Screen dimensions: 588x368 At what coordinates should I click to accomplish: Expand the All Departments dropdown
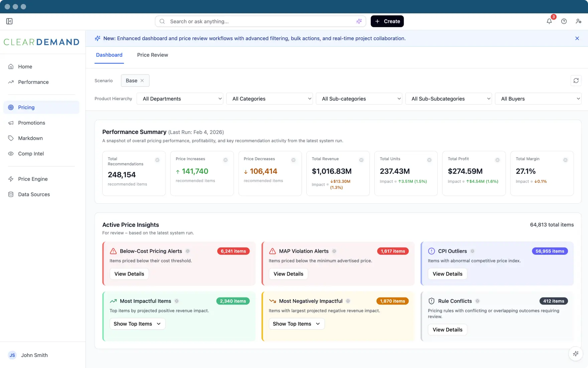click(x=180, y=99)
